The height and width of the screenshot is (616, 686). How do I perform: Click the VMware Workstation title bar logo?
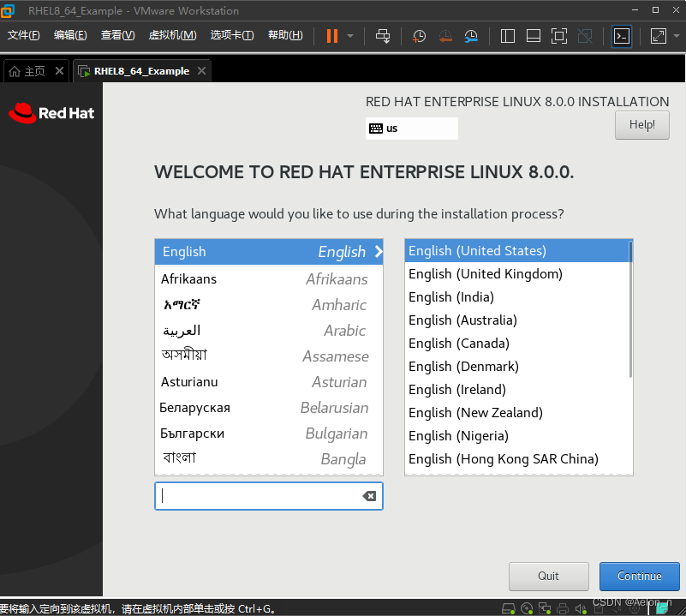pyautogui.click(x=8, y=11)
